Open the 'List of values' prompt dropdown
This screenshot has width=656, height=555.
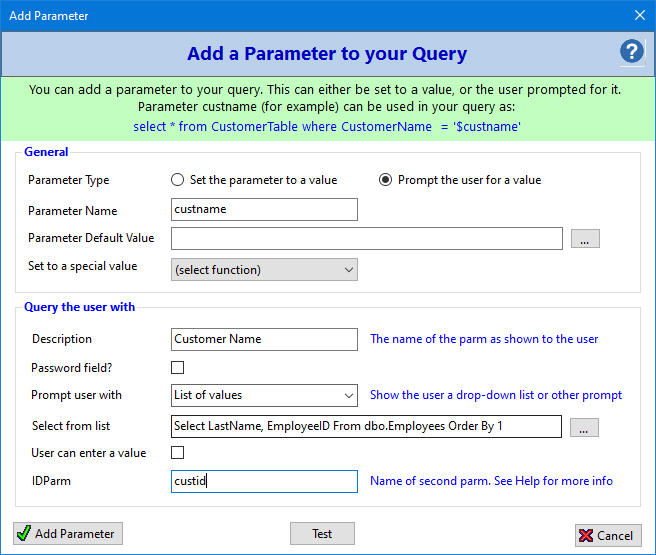[264, 395]
